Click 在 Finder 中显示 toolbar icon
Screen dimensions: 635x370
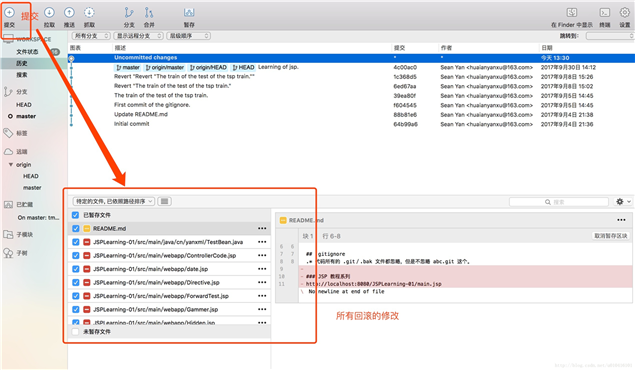(x=571, y=13)
